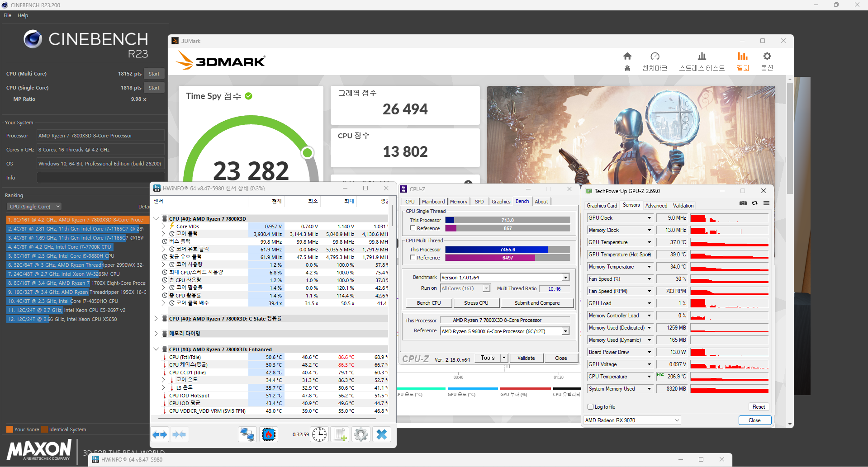Click the GPU-Z refresh icon
This screenshot has height=467, width=868.
click(x=754, y=203)
